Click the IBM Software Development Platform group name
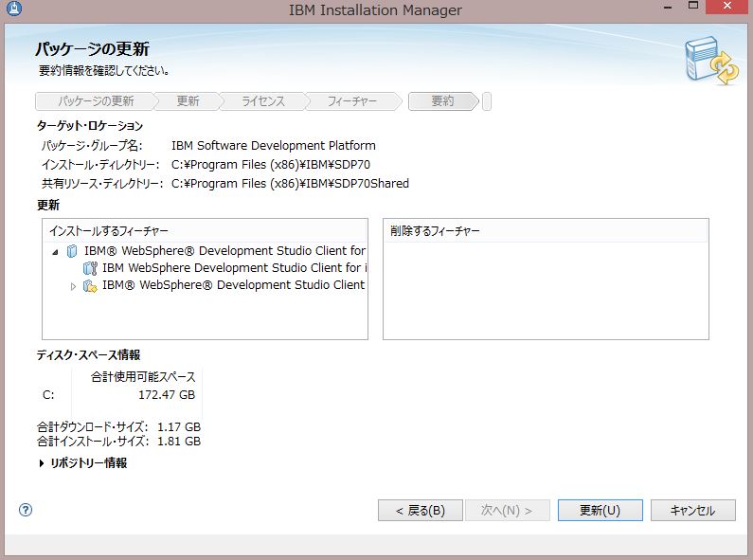The image size is (753, 560). (274, 146)
